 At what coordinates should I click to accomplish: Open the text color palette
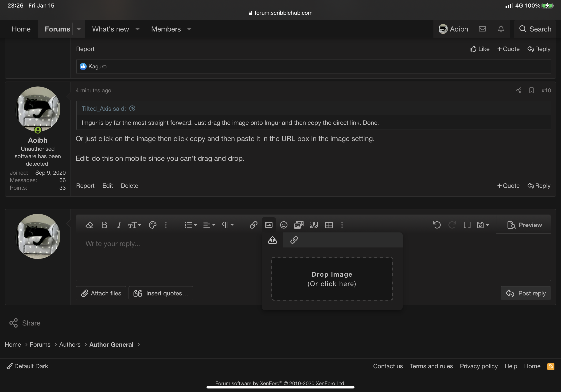tap(152, 225)
